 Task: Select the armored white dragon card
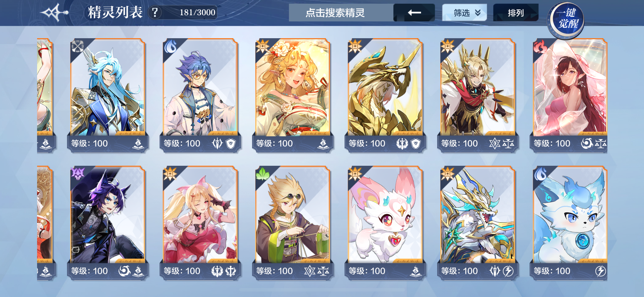pos(477,222)
